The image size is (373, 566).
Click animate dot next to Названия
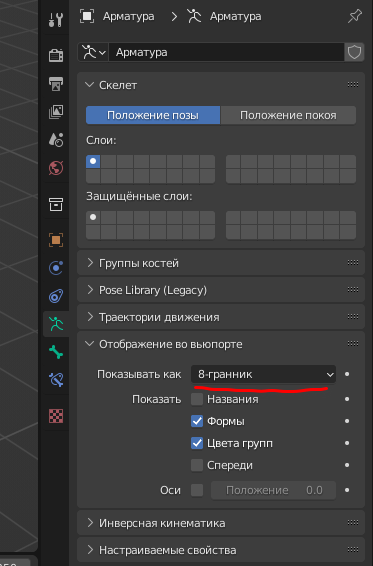point(347,399)
